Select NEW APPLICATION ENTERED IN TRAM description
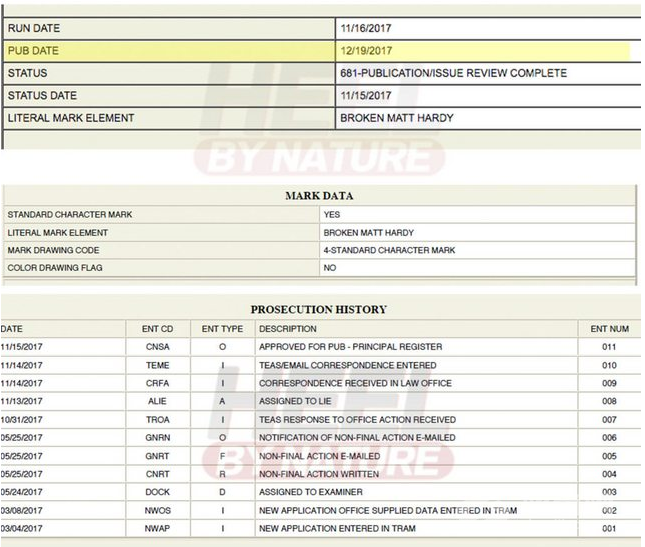 (x=337, y=528)
